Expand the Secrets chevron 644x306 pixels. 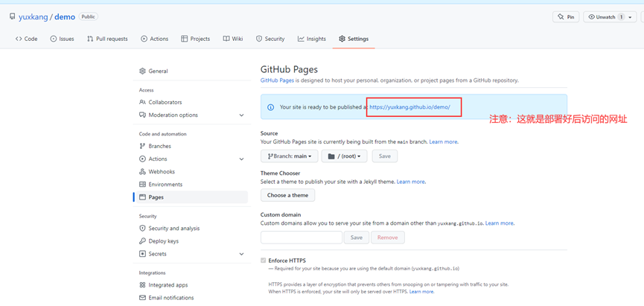[x=241, y=254]
